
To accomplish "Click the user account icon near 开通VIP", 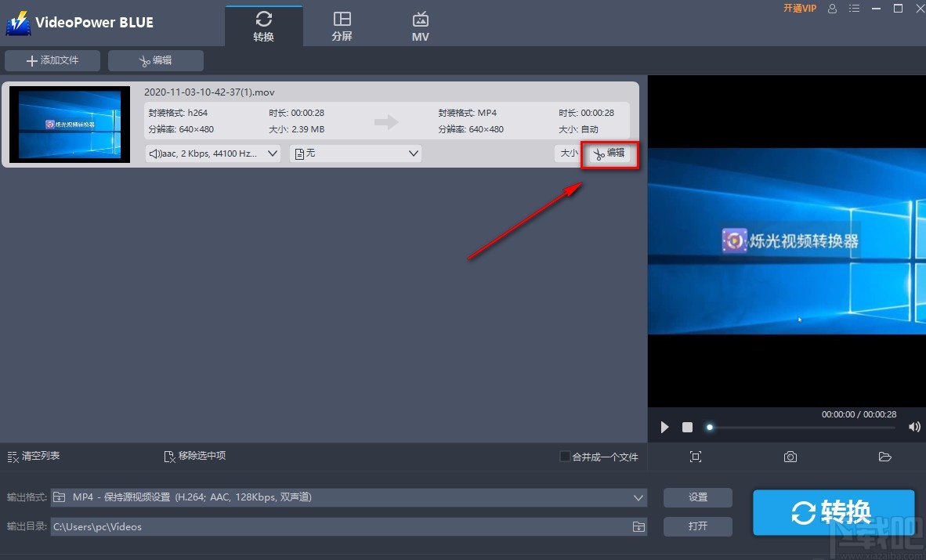I will (x=832, y=9).
